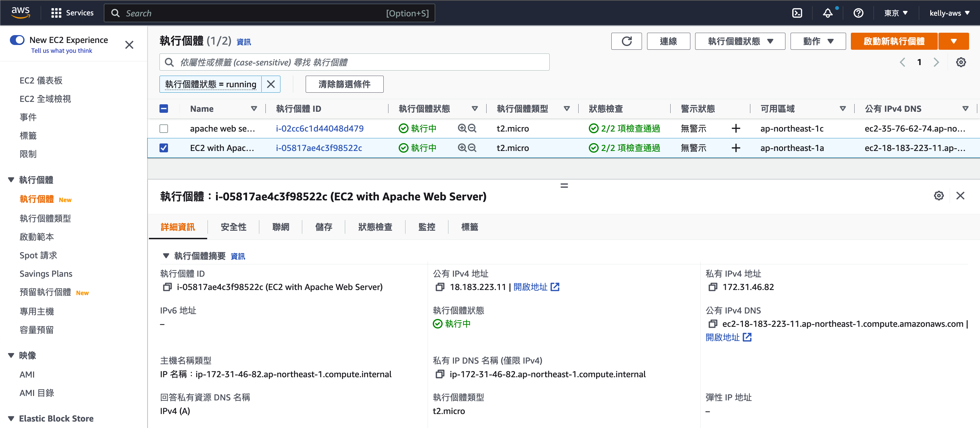Switch to the Monitoring tab
The width and height of the screenshot is (980, 428).
[x=427, y=227]
